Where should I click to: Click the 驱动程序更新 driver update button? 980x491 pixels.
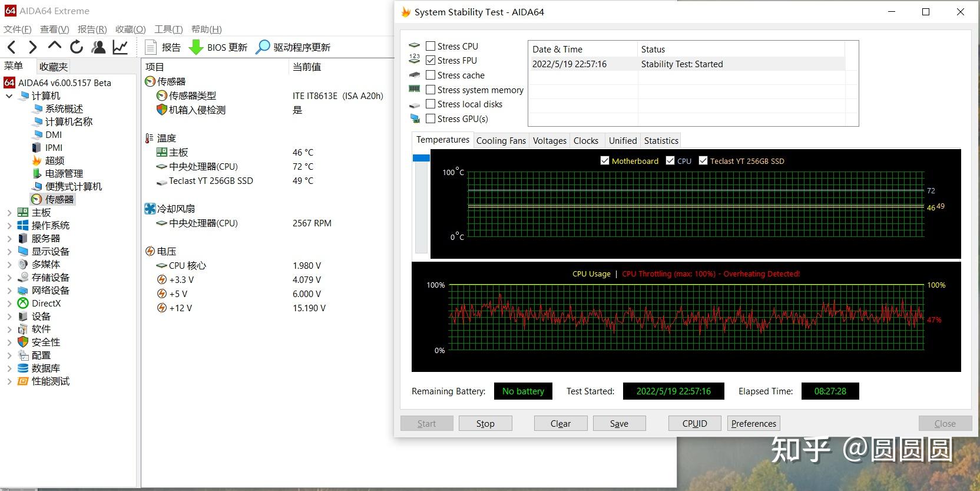click(293, 47)
